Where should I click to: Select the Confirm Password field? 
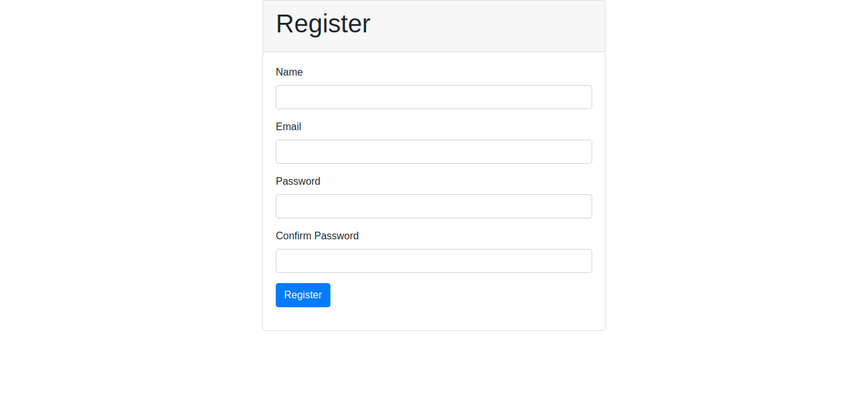[x=433, y=261]
